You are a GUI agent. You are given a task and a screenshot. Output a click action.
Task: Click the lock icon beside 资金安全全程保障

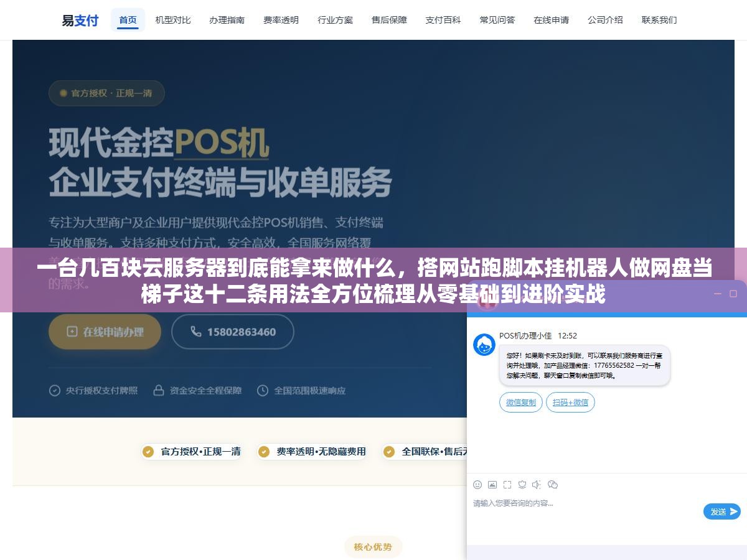click(x=159, y=391)
